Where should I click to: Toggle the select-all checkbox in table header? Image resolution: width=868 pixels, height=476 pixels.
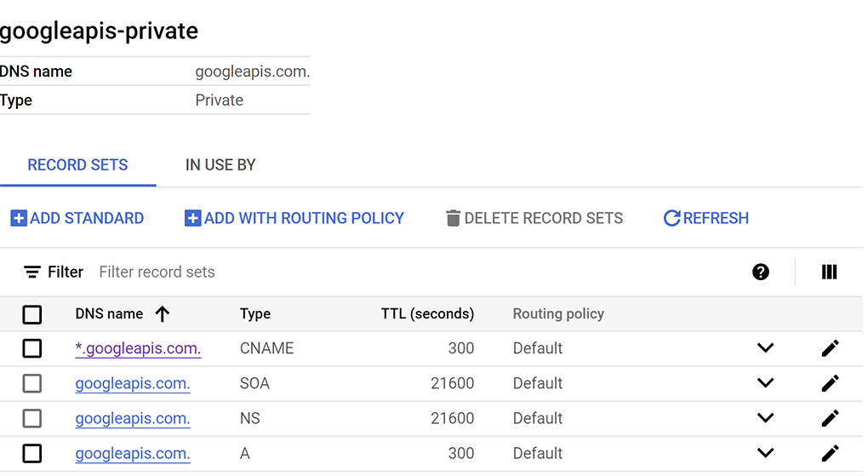[x=32, y=315]
